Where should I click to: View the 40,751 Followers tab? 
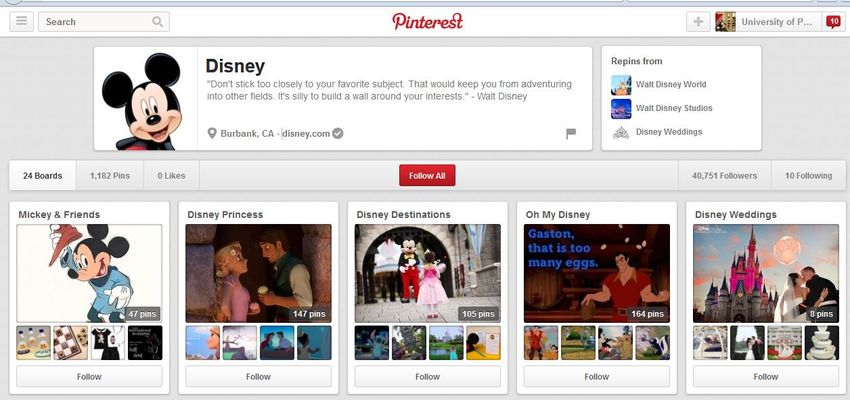pos(725,176)
